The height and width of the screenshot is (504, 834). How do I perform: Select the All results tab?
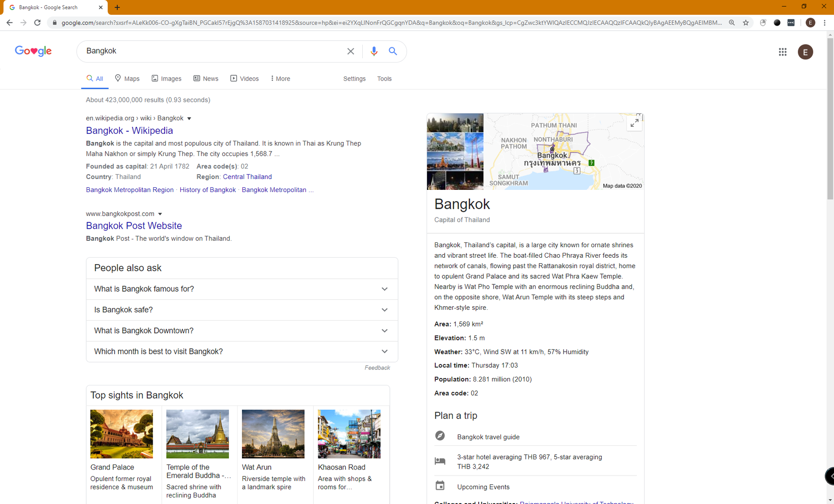click(95, 79)
